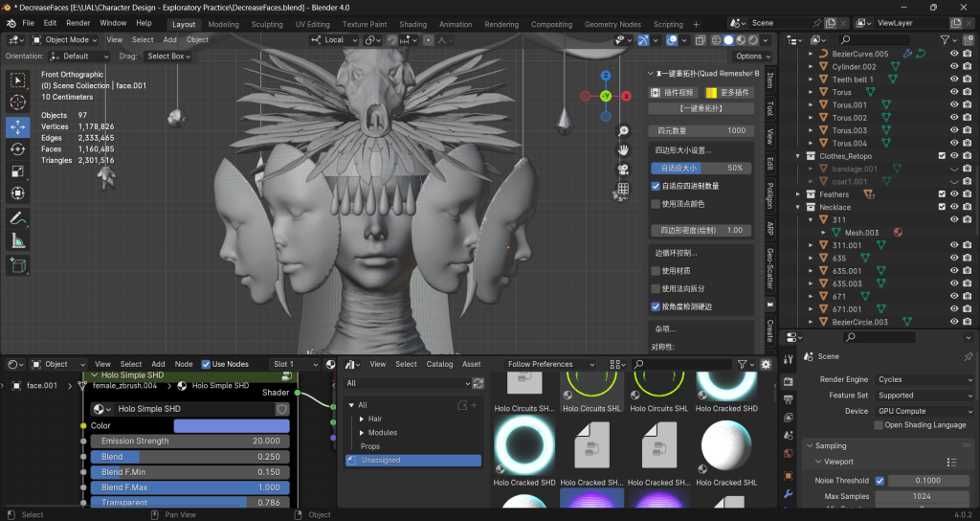Open the Render properties tab
The height and width of the screenshot is (521, 980).
tap(789, 381)
